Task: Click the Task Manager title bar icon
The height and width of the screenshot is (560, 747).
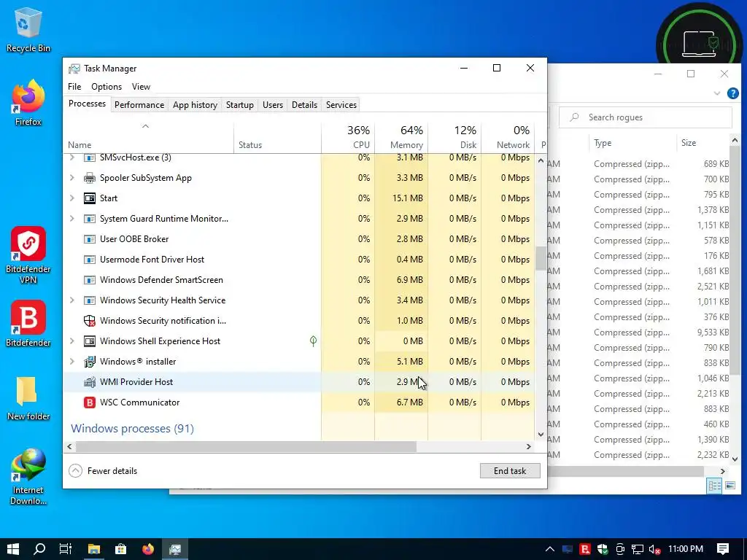Action: click(74, 69)
